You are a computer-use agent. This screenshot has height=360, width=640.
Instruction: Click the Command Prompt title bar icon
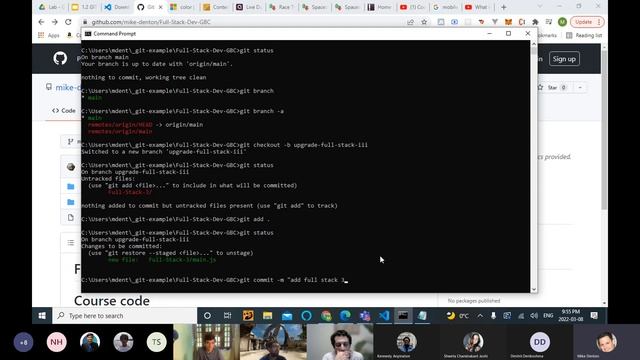pos(88,33)
